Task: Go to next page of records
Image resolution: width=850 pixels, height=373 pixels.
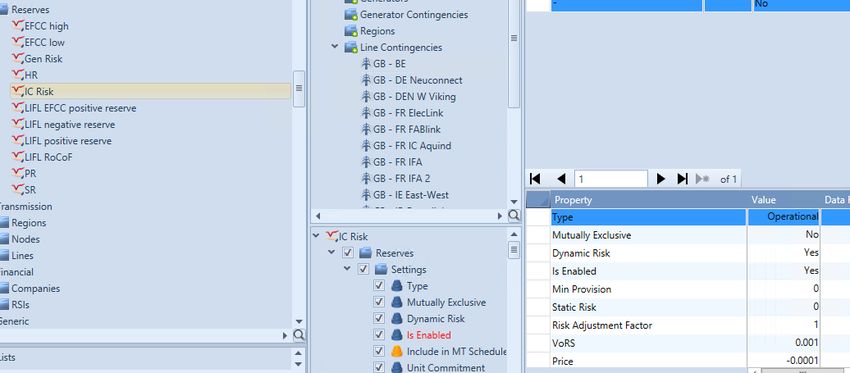Action: coord(660,178)
